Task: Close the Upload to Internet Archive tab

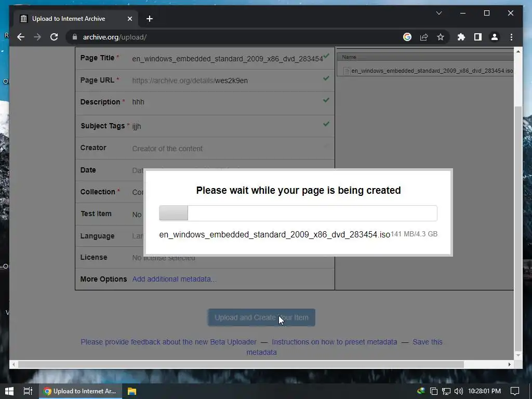Action: (129, 19)
